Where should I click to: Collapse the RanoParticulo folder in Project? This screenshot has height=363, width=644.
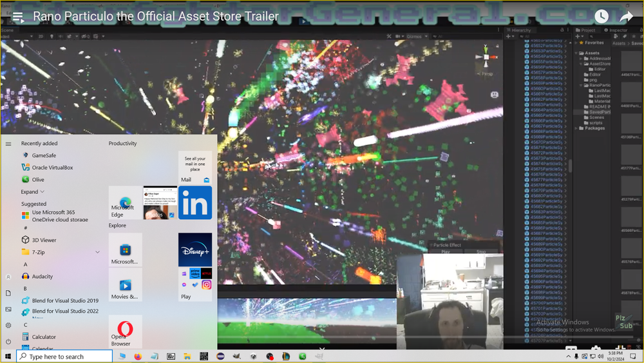(x=581, y=85)
